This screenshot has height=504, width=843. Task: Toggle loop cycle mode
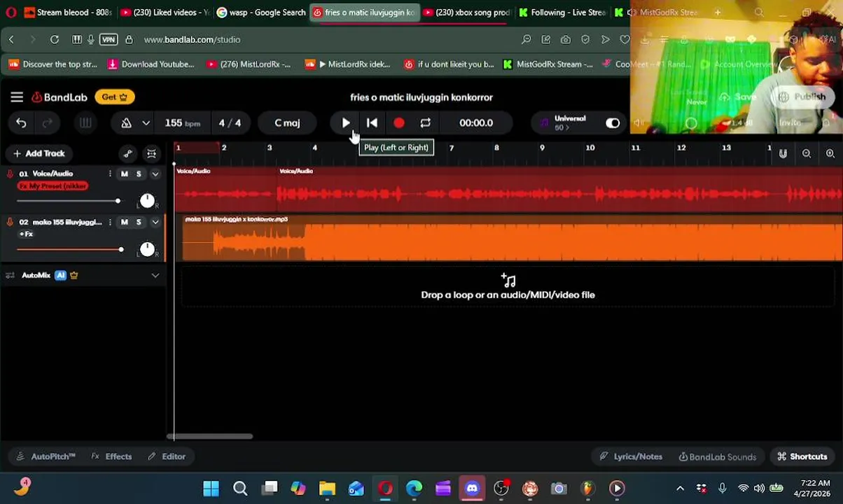point(425,123)
